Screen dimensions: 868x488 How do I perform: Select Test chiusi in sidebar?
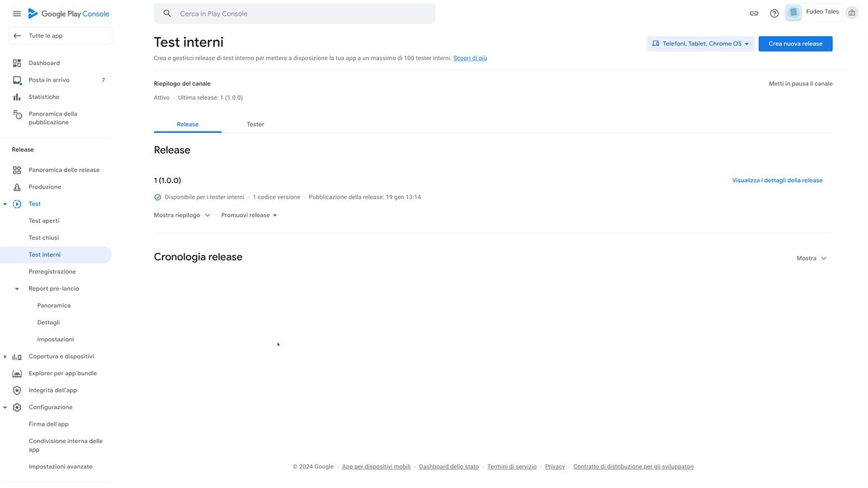43,238
